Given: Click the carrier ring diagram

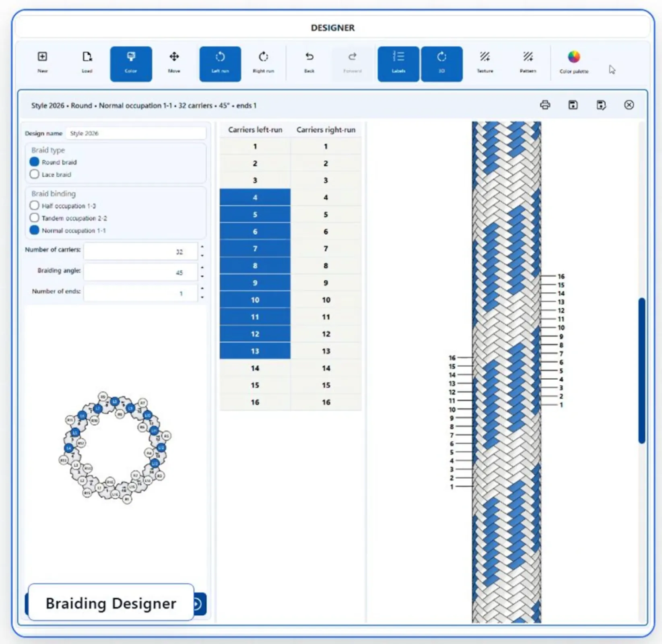Looking at the screenshot, I should [x=115, y=447].
